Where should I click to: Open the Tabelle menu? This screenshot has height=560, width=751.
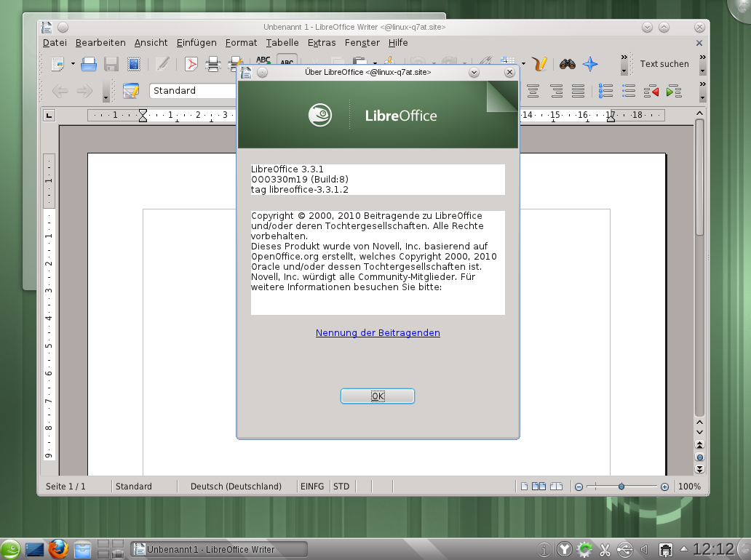[282, 42]
